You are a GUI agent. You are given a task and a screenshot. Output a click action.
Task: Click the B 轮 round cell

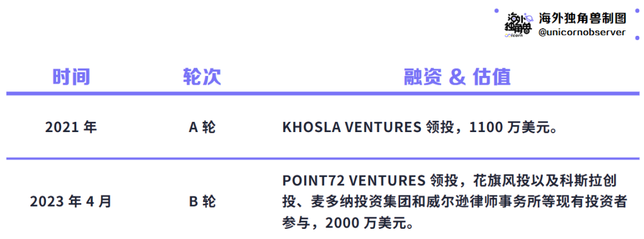202,202
